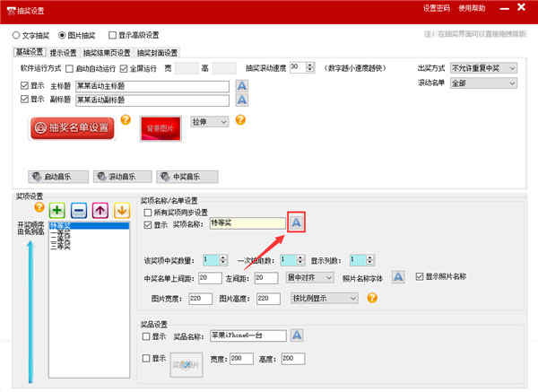The image size is (538, 392).
Task: Move the selected prize down
Action: tap(122, 211)
